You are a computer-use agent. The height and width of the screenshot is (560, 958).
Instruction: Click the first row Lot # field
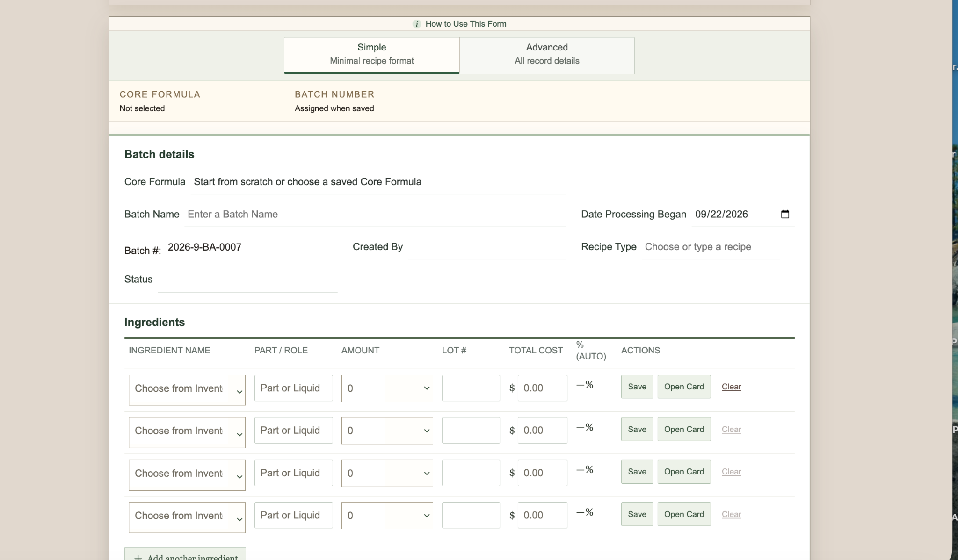tap(471, 388)
